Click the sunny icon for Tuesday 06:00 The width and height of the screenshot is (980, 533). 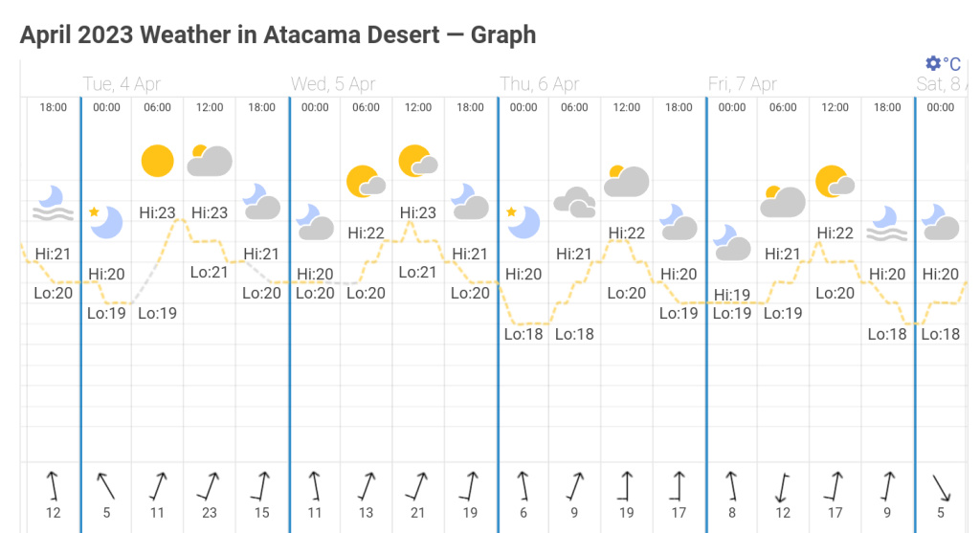(157, 161)
